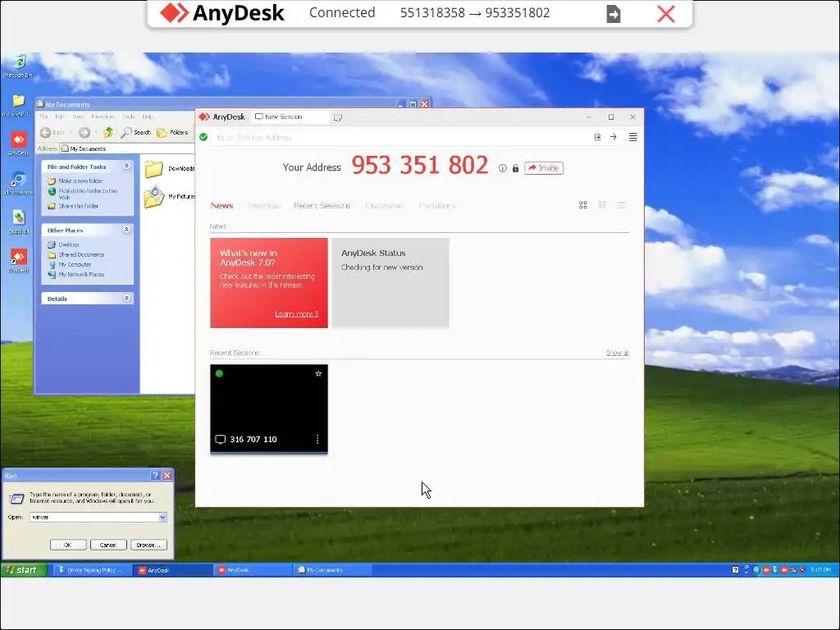Select the Recent Sessions tab
The height and width of the screenshot is (630, 840).
tap(322, 206)
